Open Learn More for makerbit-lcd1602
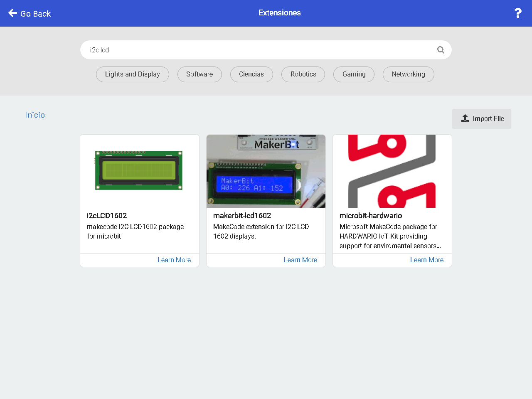This screenshot has width=532, height=399. pyautogui.click(x=300, y=260)
